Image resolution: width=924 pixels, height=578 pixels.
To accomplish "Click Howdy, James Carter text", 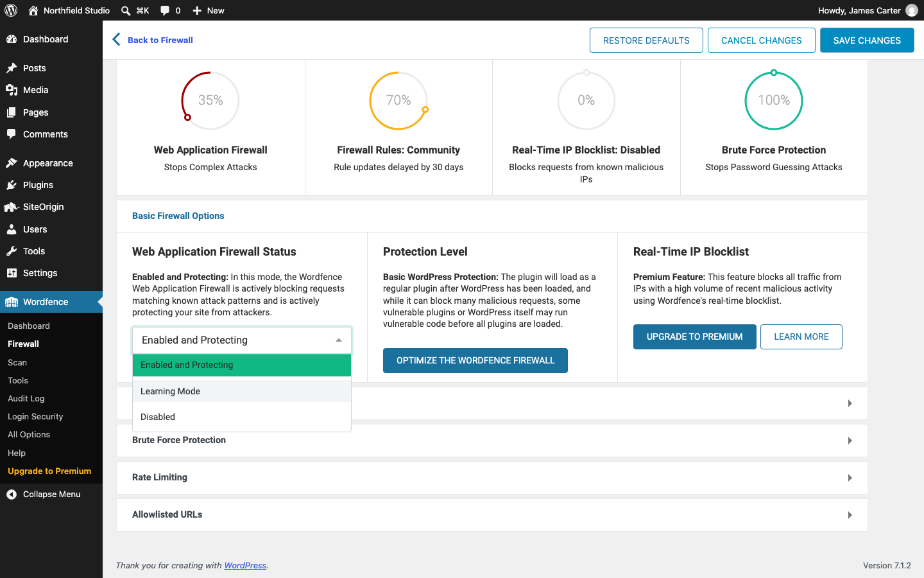I will (859, 10).
